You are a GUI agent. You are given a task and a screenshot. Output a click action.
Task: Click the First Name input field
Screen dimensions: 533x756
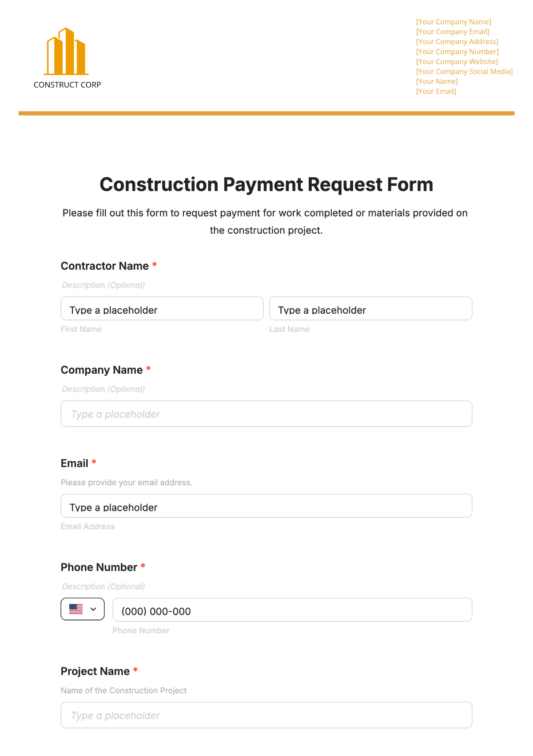click(x=162, y=308)
